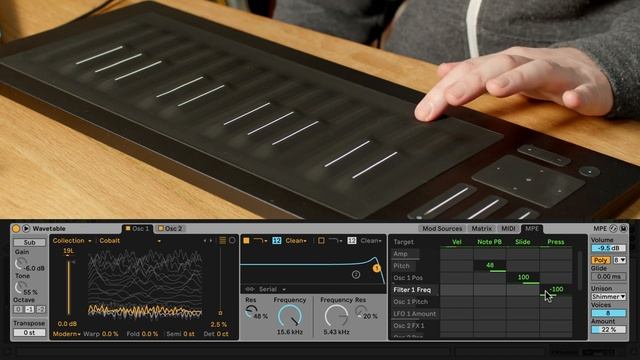Click the Sub Tone knob
This screenshot has height=360, width=640.
tap(20, 287)
